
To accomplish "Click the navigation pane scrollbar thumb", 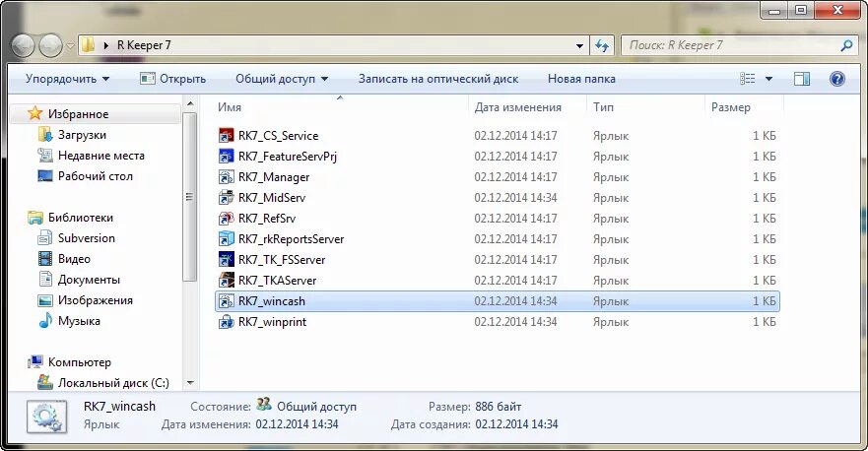I will (x=190, y=196).
